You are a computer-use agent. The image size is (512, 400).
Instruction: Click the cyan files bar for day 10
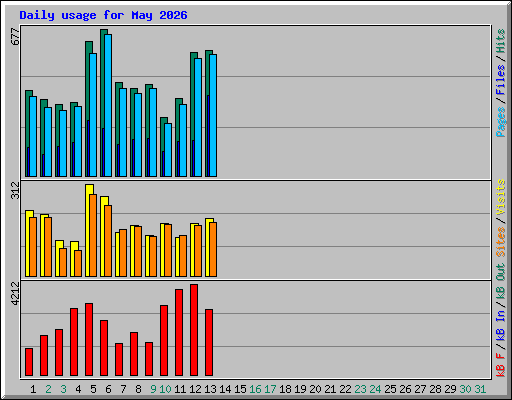click(x=168, y=150)
